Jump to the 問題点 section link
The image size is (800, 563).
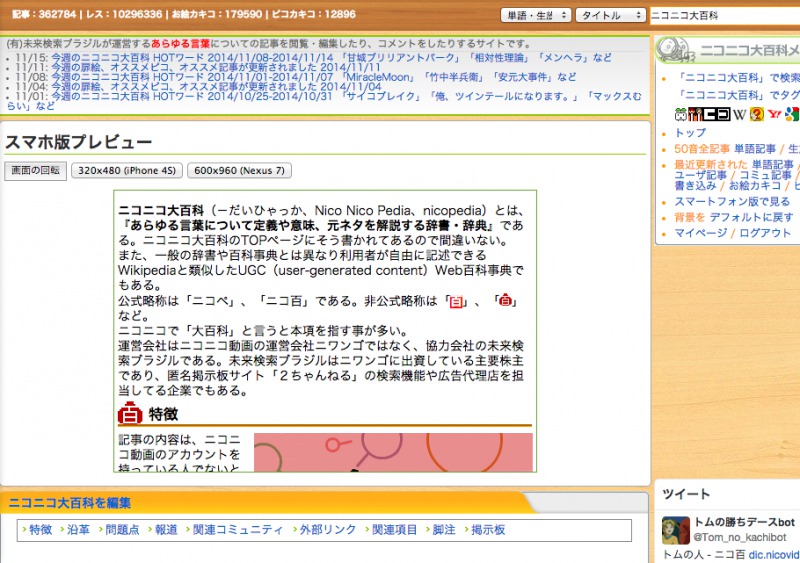(x=122, y=530)
